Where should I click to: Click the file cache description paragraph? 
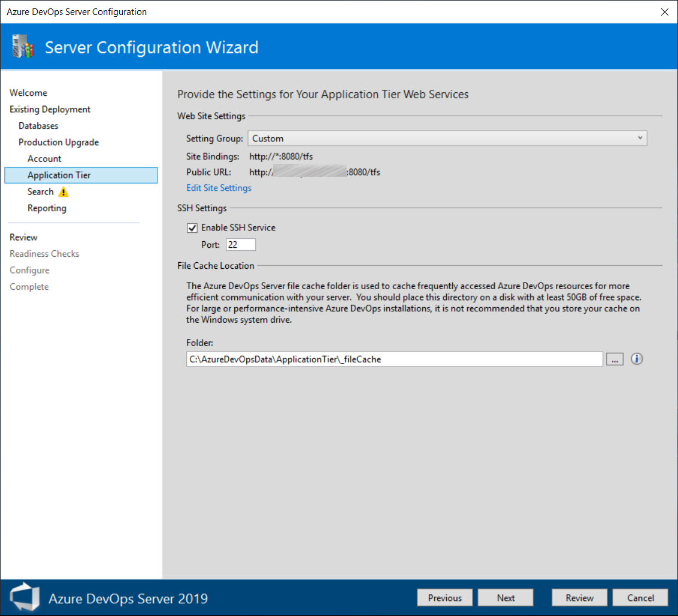414,303
